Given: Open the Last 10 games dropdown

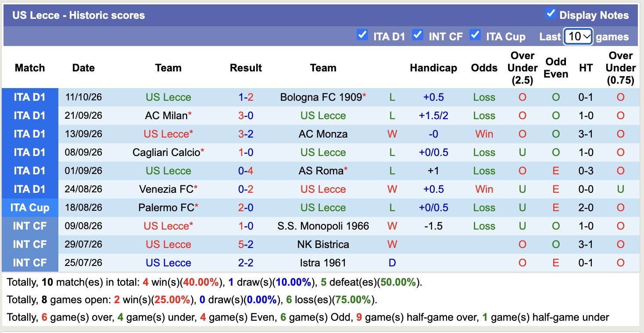Looking at the screenshot, I should [578, 36].
